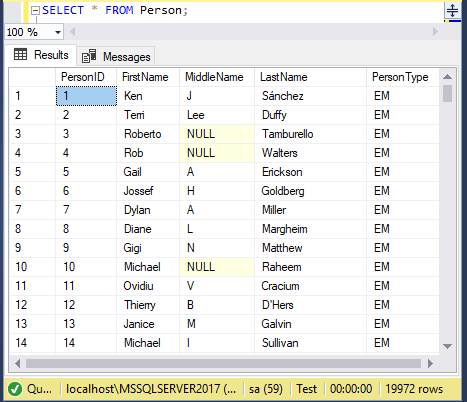
Task: Select the LastName cell 'Miller'
Action: coord(310,210)
